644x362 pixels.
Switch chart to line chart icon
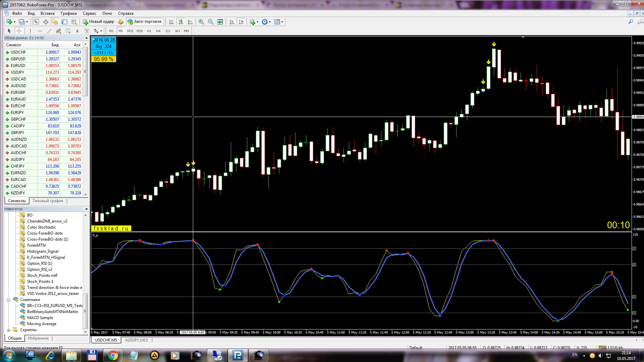[x=190, y=22]
